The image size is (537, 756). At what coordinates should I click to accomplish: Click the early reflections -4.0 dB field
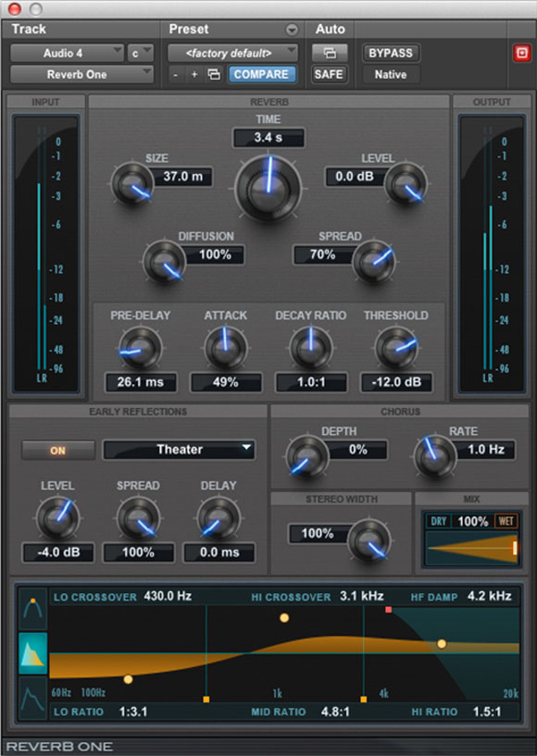pos(58,552)
